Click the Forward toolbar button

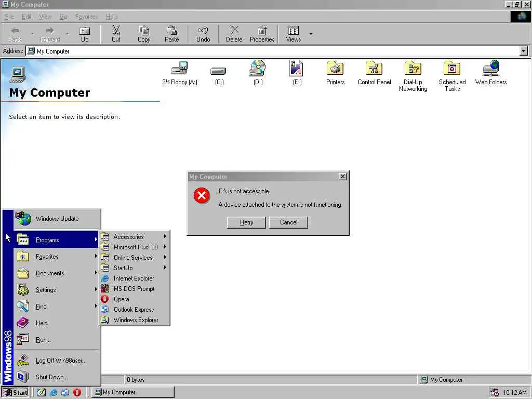coord(50,34)
